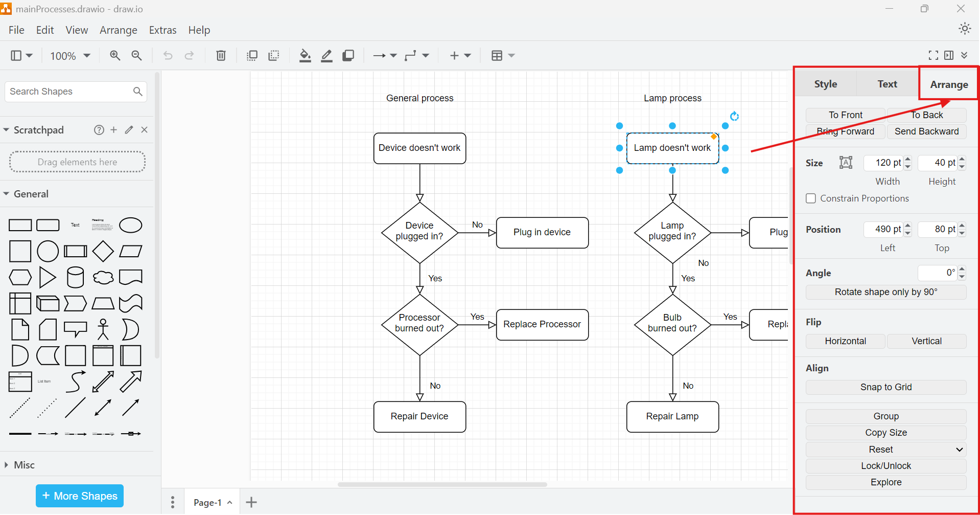Screen dimensions: 980x515
Task: Delete the selected shape using the trash icon
Action: click(220, 55)
